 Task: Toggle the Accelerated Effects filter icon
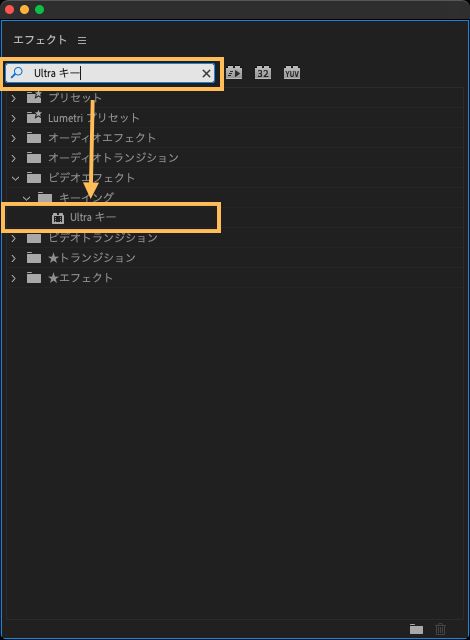234,73
